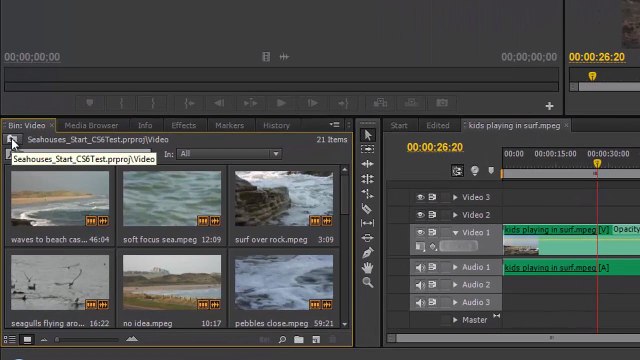This screenshot has width=640, height=360.
Task: Select the Selection tool arrow
Action: click(368, 135)
